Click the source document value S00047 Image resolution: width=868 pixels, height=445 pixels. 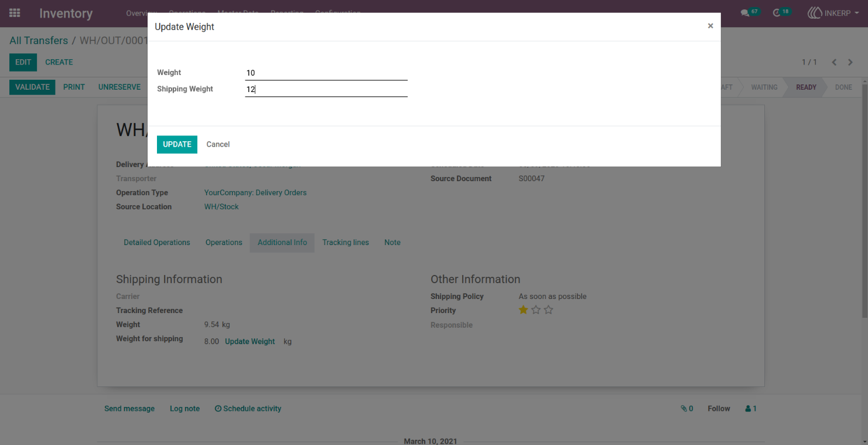click(532, 179)
